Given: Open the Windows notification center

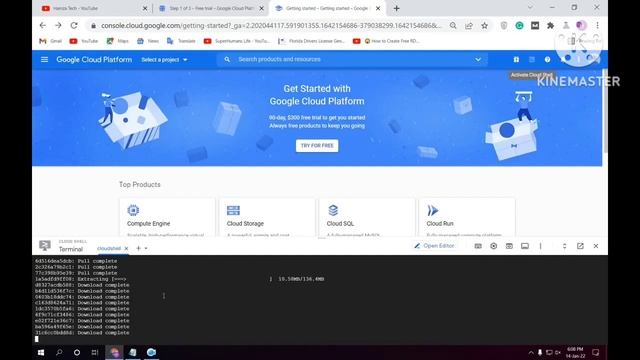Looking at the screenshot, I should click(596, 352).
